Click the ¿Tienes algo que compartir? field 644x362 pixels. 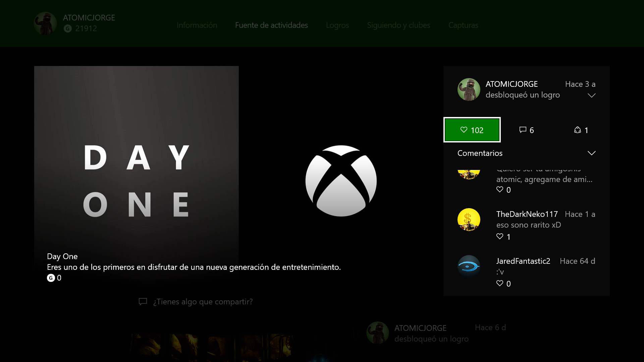203,302
